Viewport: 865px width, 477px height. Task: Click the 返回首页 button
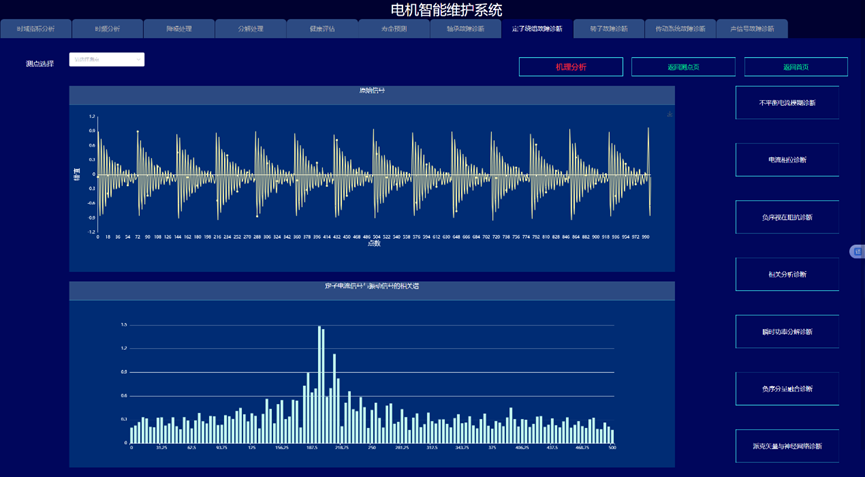[797, 67]
